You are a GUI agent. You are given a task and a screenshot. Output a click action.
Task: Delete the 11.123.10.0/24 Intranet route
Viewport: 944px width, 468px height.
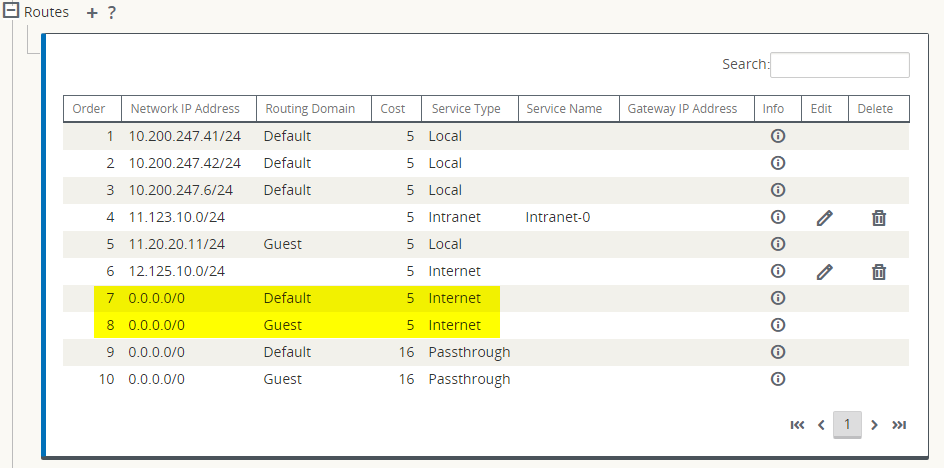879,217
